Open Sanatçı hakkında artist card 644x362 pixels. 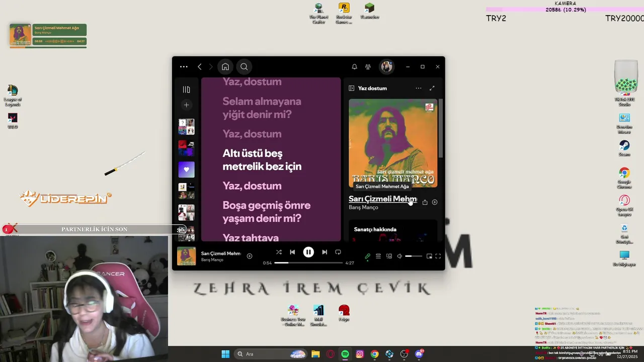tap(393, 231)
